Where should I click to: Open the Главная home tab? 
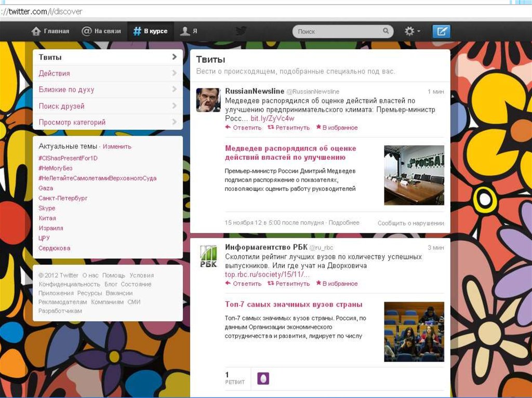tap(50, 31)
